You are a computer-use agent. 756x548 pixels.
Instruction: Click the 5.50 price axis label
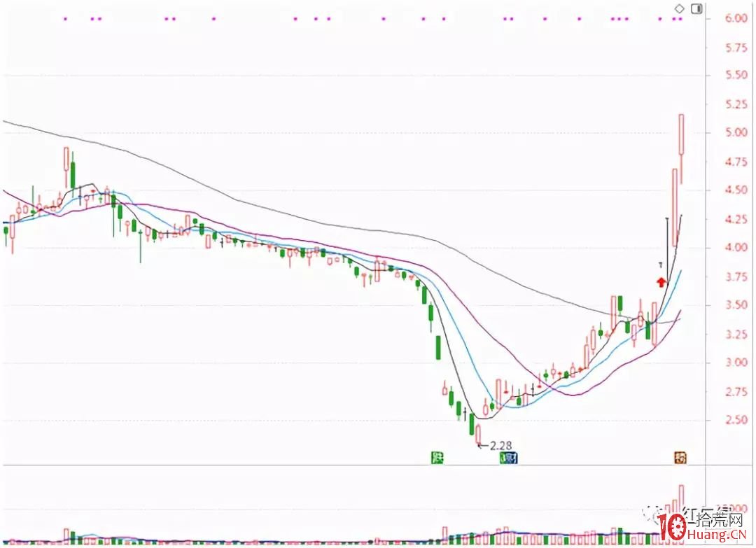[x=736, y=75]
